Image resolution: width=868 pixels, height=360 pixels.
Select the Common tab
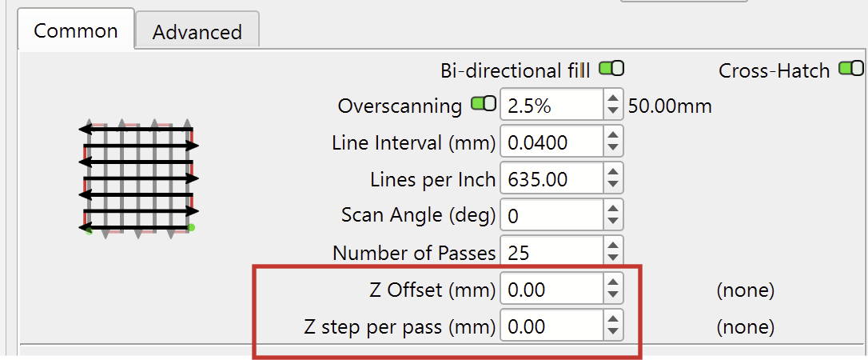(76, 29)
